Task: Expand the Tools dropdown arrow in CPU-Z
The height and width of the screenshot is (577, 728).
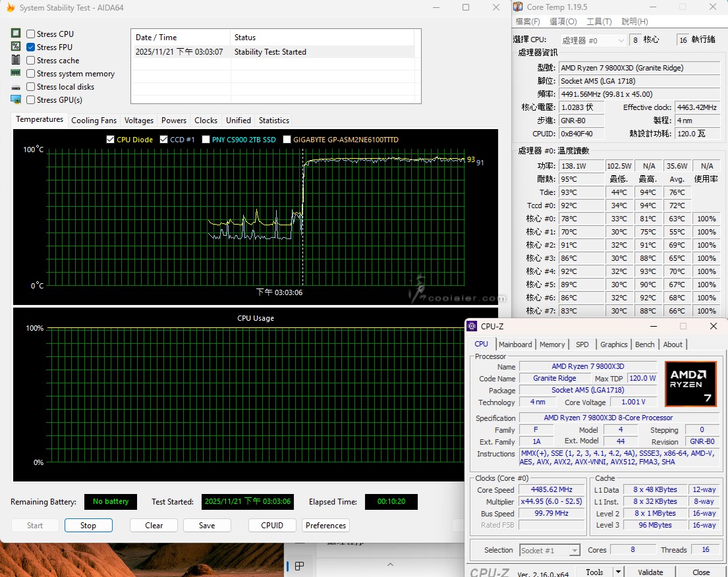Action: pos(618,572)
